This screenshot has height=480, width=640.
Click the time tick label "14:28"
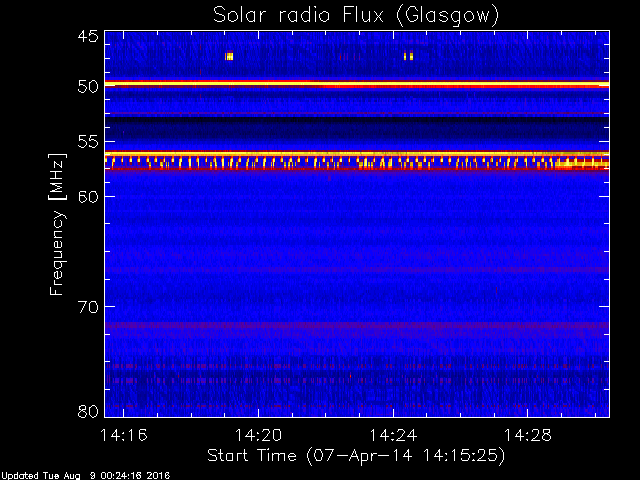tap(528, 435)
